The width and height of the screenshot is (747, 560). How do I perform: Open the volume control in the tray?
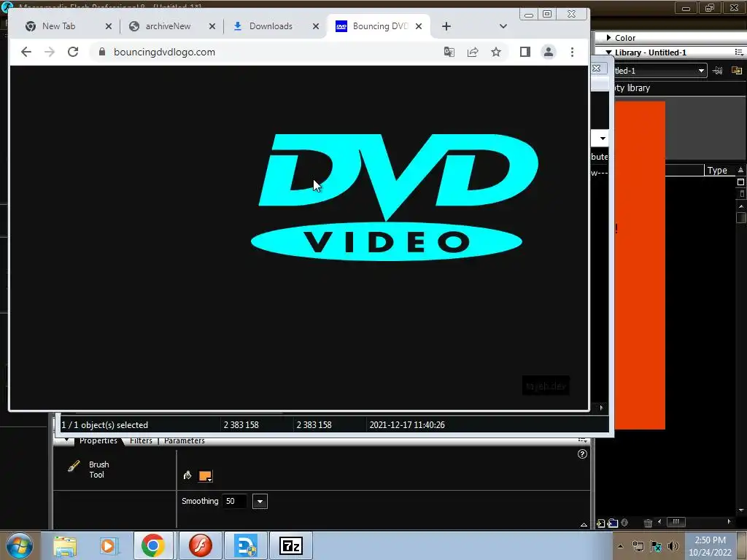[x=673, y=546]
